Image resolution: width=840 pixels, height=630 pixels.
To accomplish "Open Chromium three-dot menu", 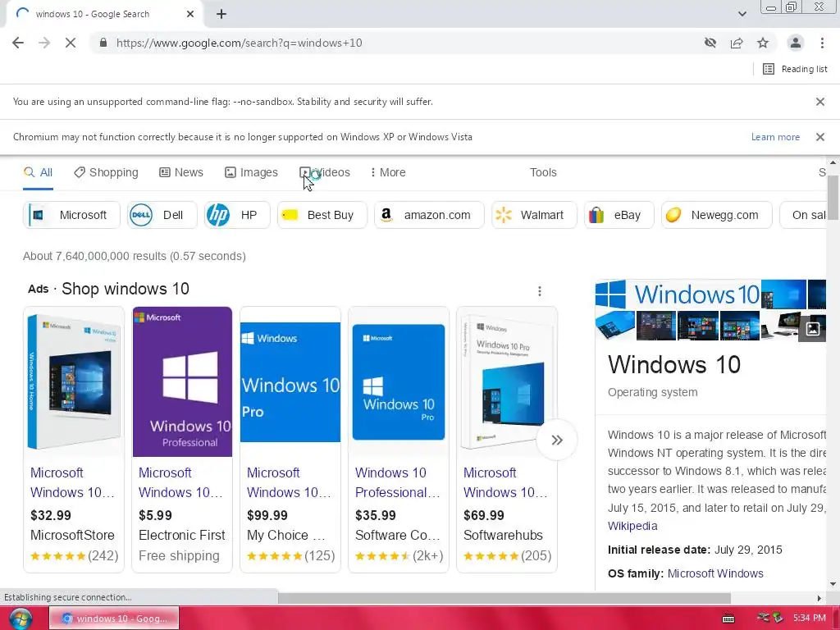I will tap(822, 43).
